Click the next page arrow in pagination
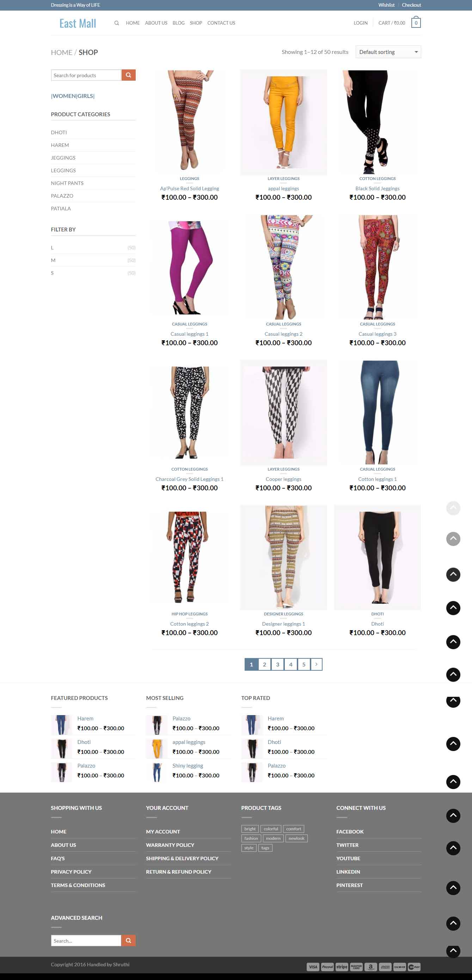 [316, 664]
